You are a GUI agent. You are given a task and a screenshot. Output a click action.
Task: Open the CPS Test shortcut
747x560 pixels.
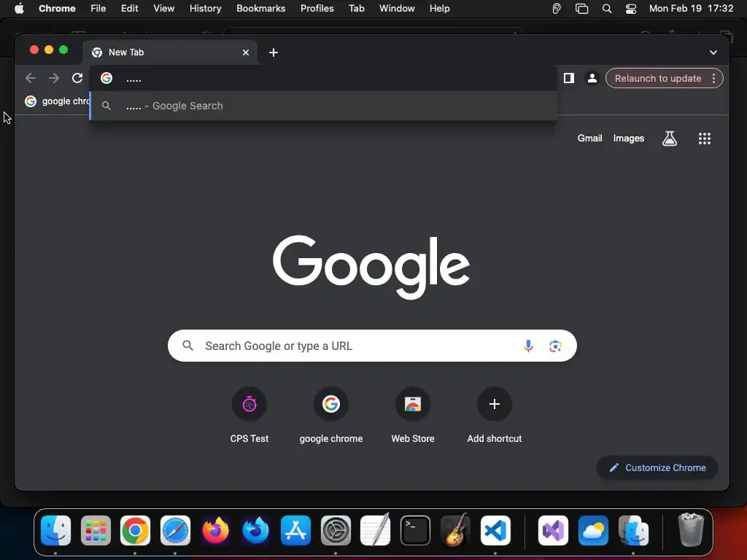click(249, 416)
